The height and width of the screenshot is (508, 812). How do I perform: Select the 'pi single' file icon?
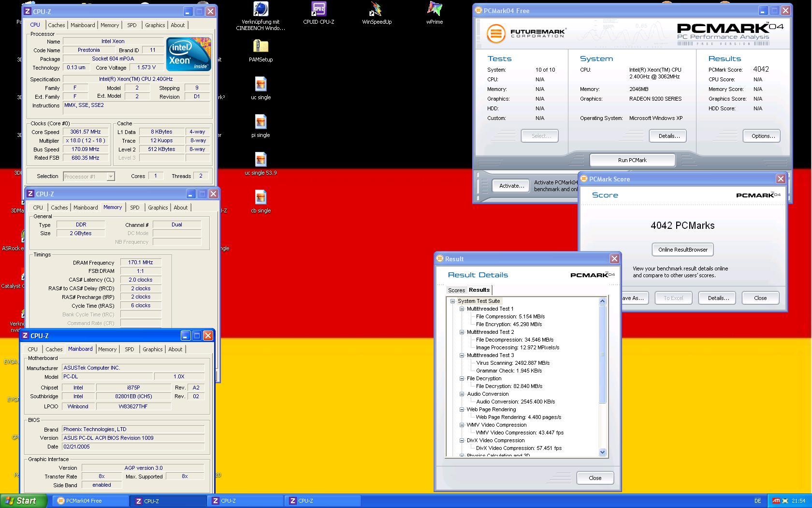[261, 122]
